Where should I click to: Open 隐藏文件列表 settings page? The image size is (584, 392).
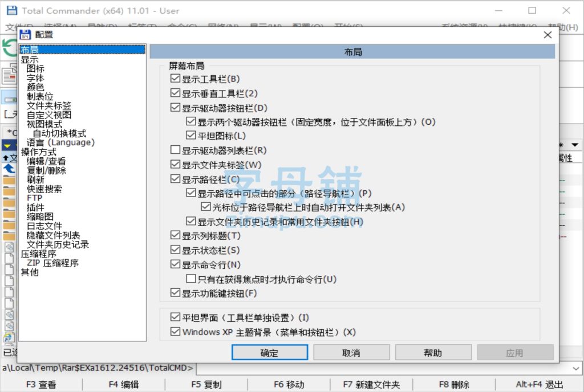point(53,235)
